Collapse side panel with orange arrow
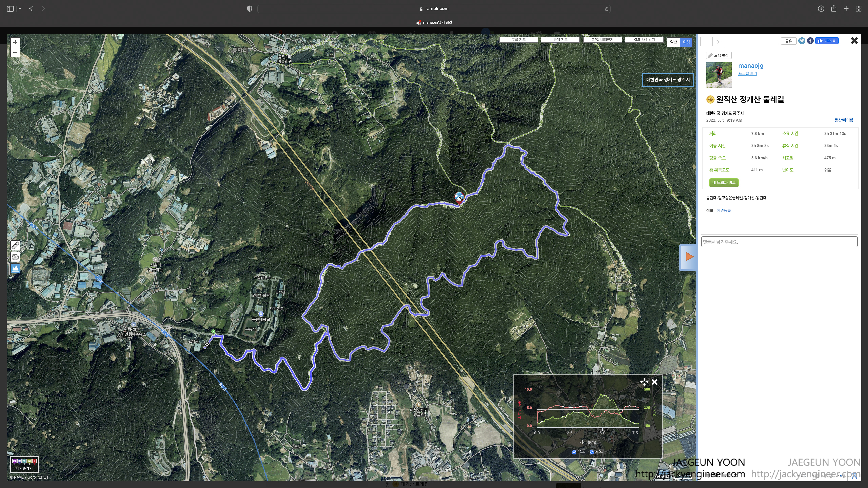Image resolution: width=868 pixels, height=488 pixels. pos(689,257)
